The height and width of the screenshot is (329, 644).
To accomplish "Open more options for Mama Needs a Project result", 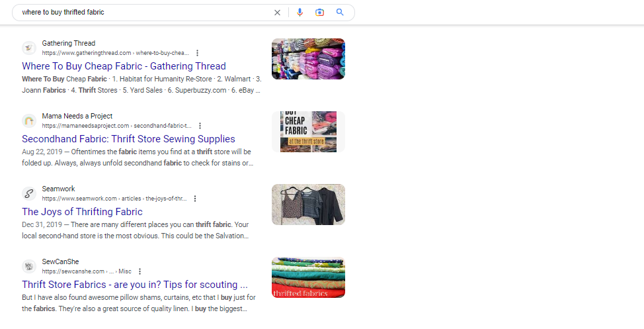I will point(200,126).
